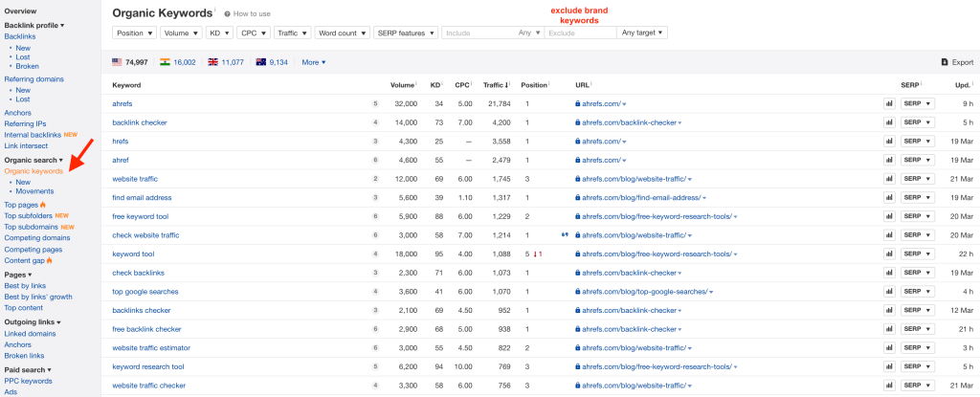
Task: Open the Volume filter dropdown
Action: [181, 33]
